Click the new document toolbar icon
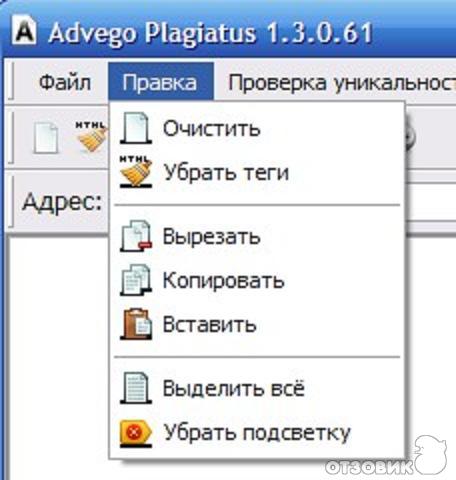Viewport: 456px width, 480px height. [x=46, y=138]
